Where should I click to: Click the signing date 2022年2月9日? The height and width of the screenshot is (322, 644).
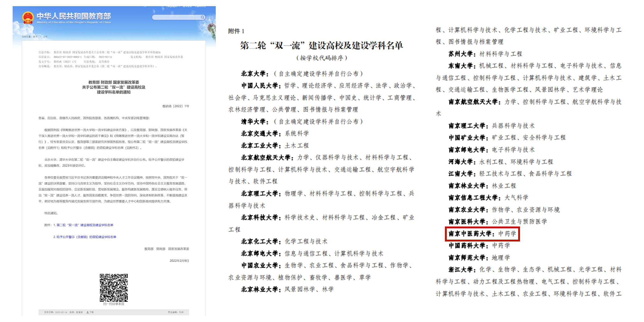coord(179,261)
